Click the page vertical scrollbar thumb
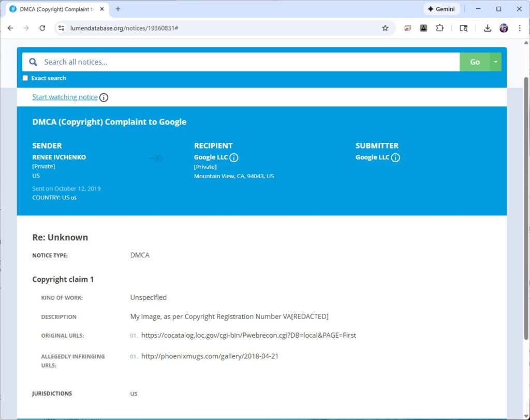 526,207
